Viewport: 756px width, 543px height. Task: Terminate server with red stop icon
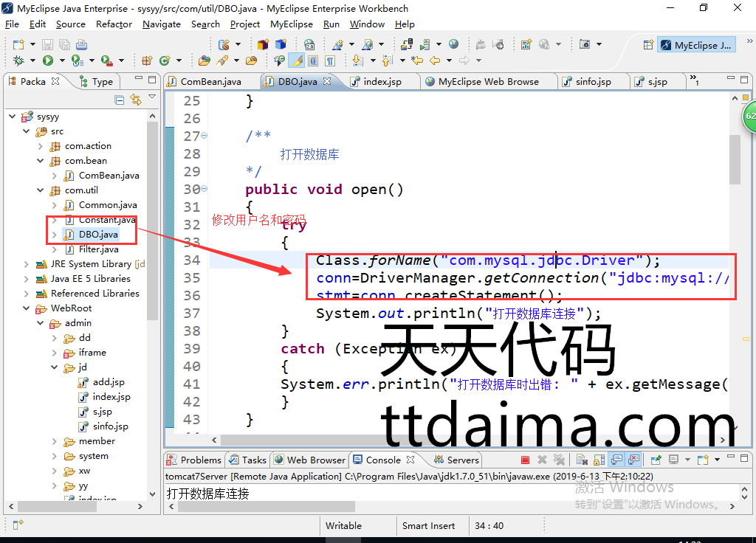pyautogui.click(x=525, y=460)
